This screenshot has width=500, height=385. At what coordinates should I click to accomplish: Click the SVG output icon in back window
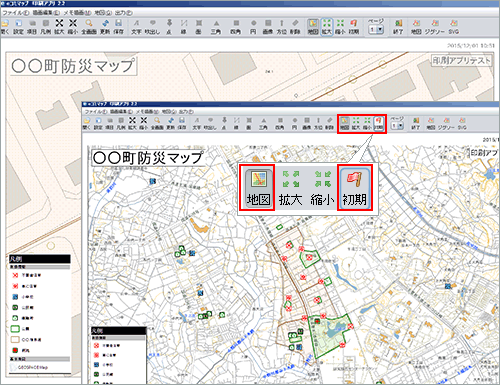tap(453, 27)
